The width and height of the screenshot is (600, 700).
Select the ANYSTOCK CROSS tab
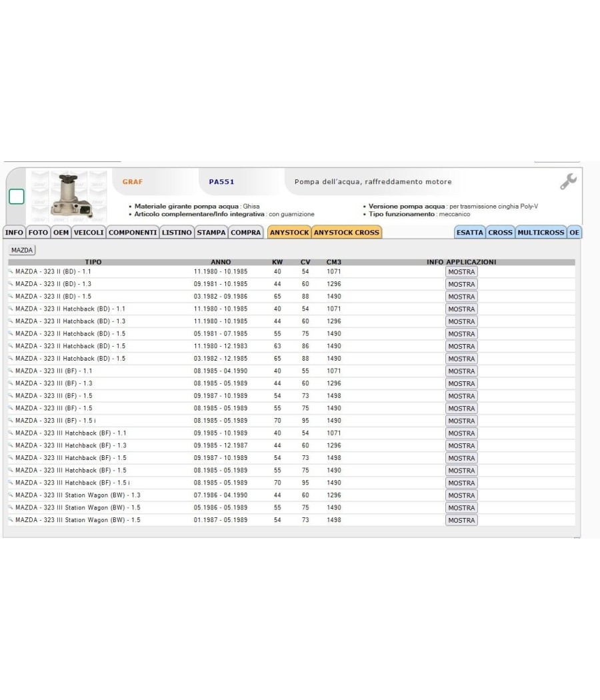click(347, 232)
